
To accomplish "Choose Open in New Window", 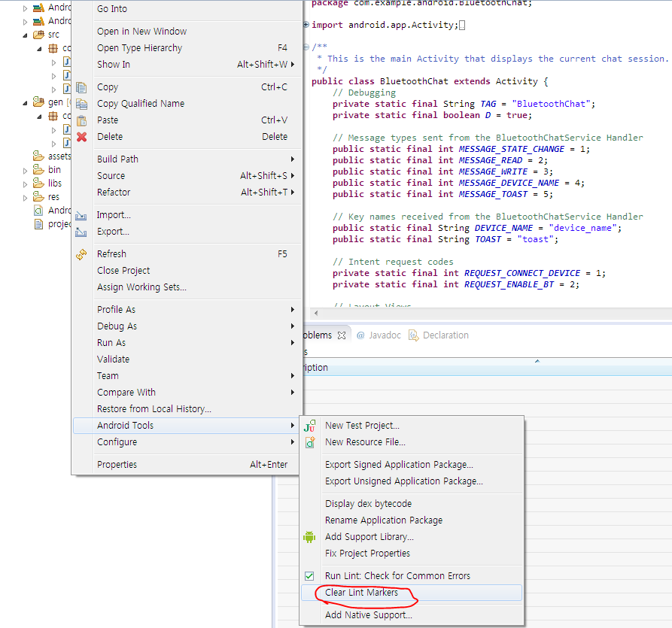I will 186,32.
